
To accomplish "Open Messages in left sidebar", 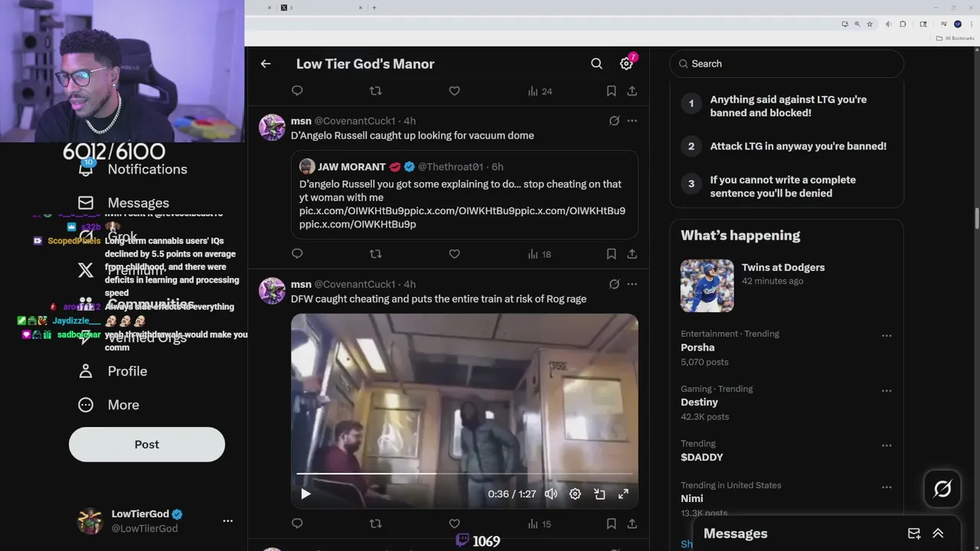I will pos(123,203).
